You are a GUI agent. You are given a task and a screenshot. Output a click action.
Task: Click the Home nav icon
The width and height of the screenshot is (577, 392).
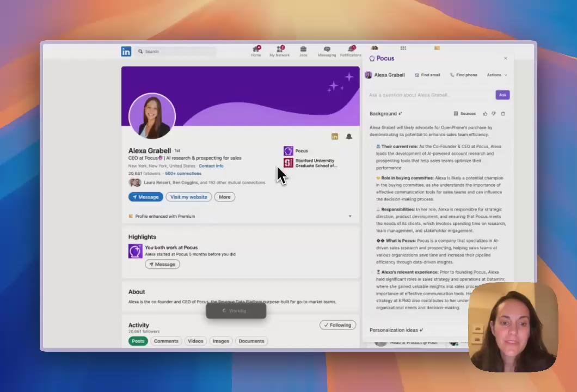[256, 51]
